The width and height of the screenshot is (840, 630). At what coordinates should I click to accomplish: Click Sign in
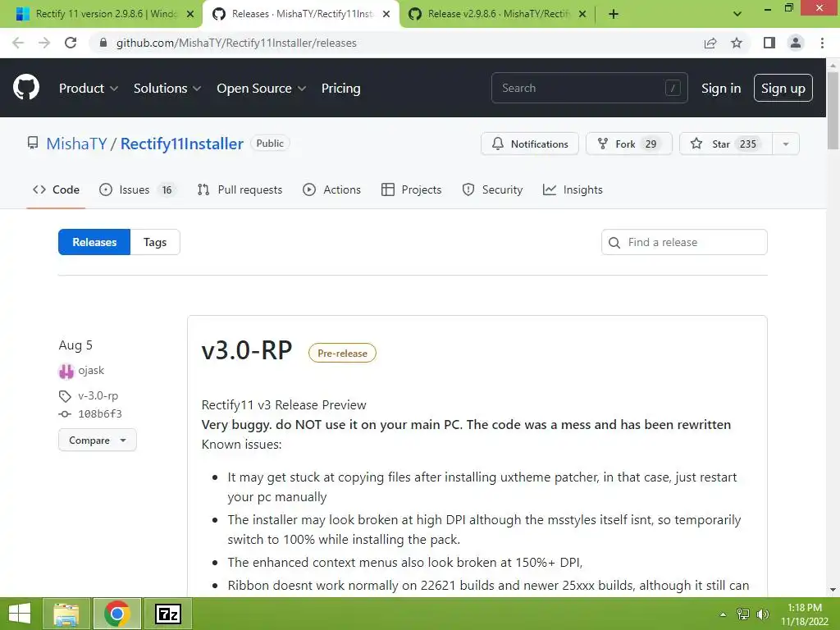(721, 89)
